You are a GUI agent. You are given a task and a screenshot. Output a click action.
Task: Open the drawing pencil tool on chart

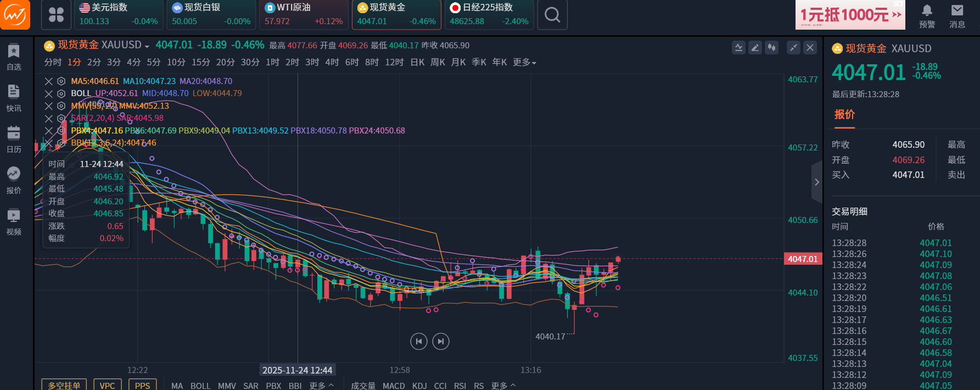point(755,48)
